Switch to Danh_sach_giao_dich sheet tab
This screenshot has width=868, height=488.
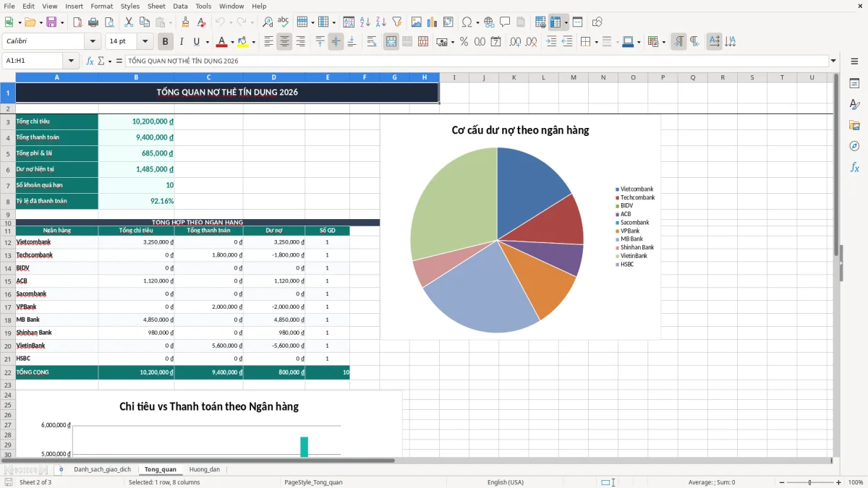click(102, 469)
